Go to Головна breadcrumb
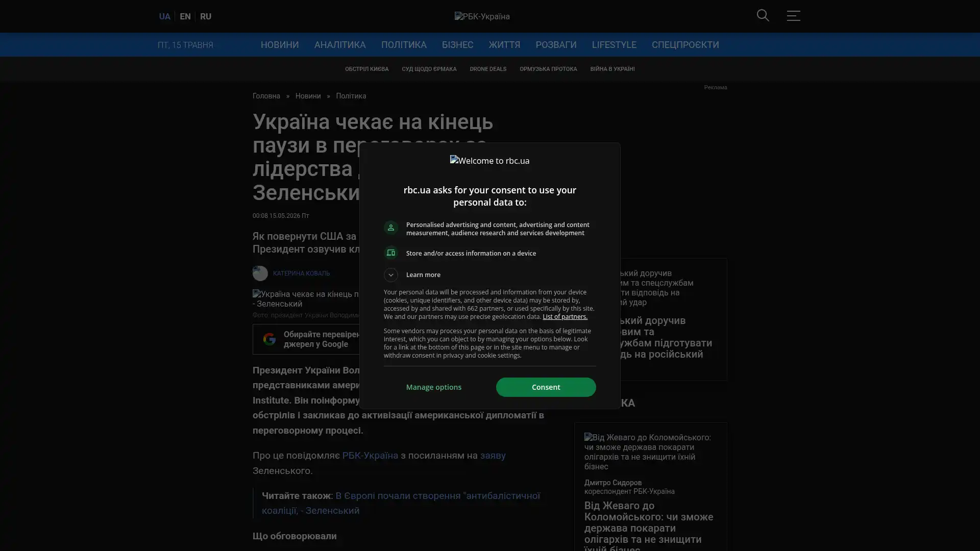This screenshot has height=551, width=980. [x=266, y=96]
